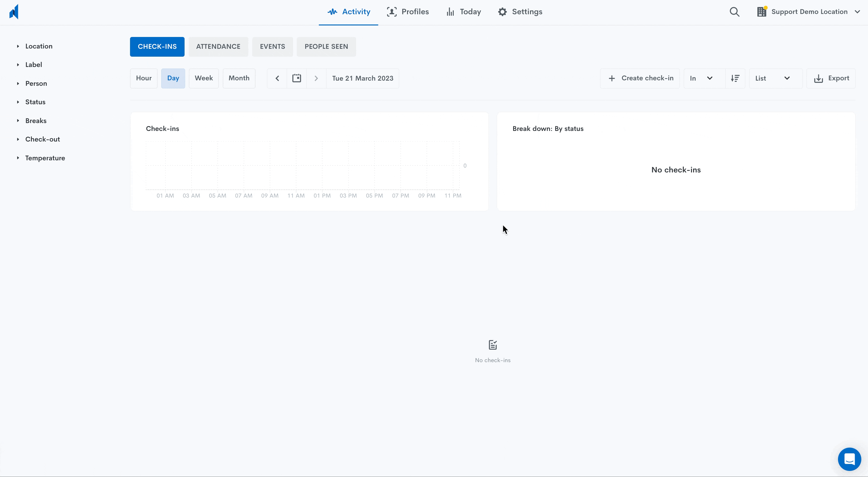Go to next day arrow
The width and height of the screenshot is (868, 477).
coord(316,78)
